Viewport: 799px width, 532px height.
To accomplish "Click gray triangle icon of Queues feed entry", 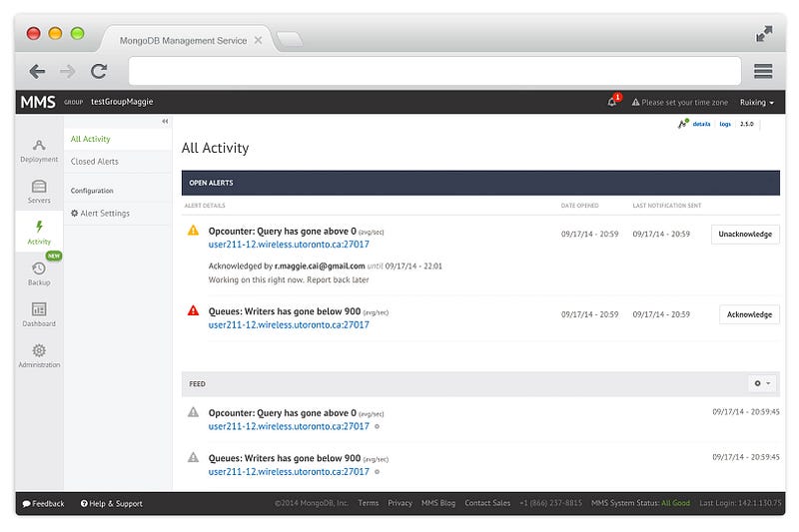I will 193,457.
